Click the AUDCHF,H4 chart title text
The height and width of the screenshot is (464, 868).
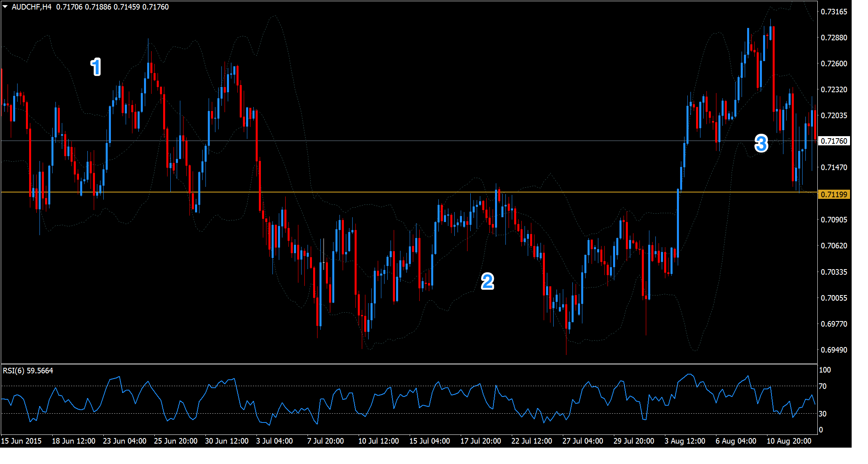(32, 7)
